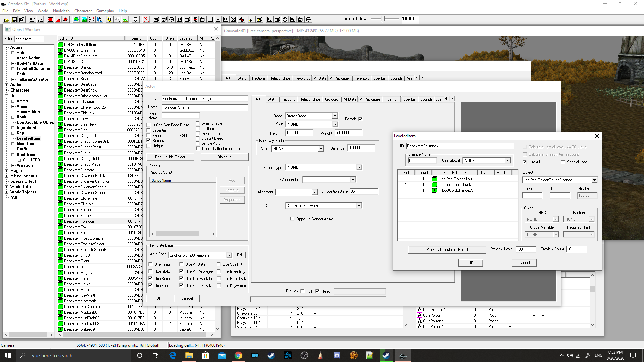Open the Gameplay menu
Viewport: 644px width, 362px height.
coord(105,11)
